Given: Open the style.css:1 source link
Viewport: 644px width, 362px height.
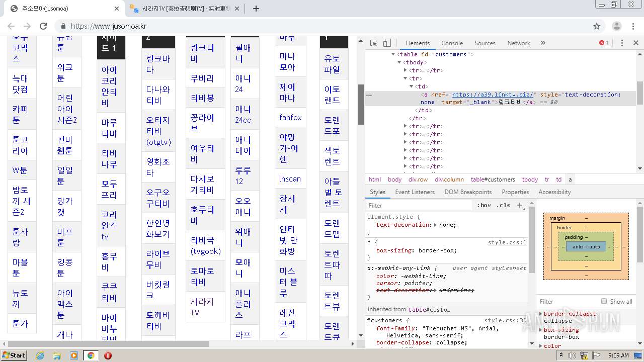Looking at the screenshot, I should 507,242.
